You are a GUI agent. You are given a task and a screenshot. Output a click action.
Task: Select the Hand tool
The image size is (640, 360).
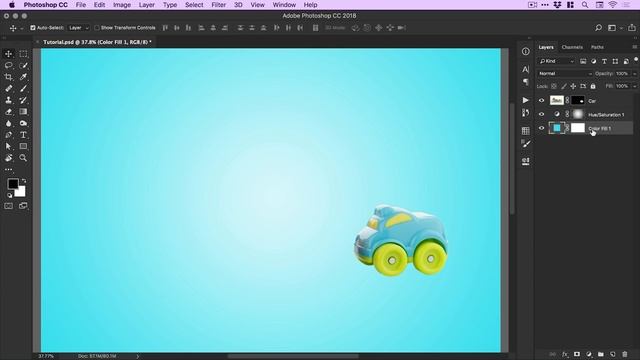[x=9, y=158]
